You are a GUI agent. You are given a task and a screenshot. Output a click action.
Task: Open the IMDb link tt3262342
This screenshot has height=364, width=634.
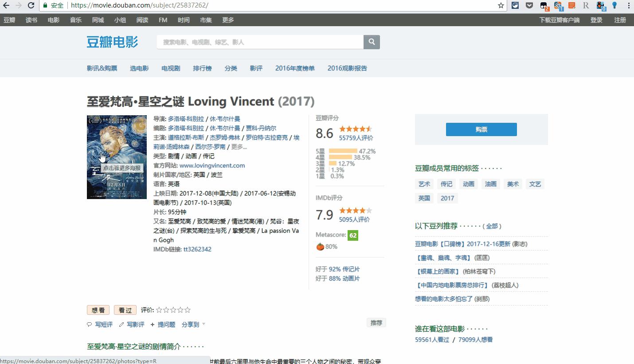click(x=197, y=249)
